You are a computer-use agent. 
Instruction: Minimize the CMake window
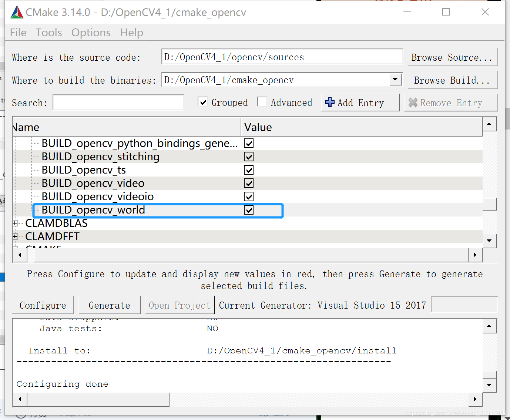pyautogui.click(x=407, y=12)
